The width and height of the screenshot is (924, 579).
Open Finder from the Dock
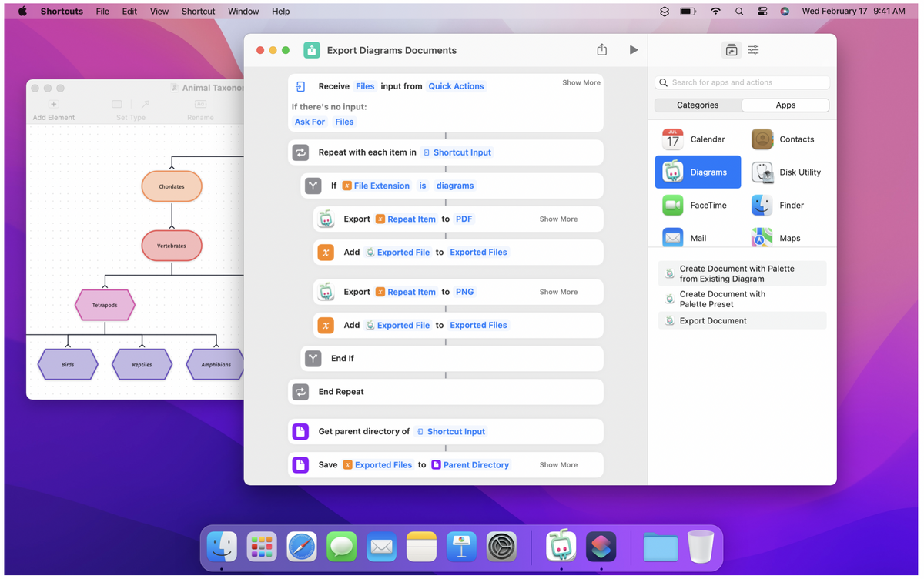[x=222, y=547]
